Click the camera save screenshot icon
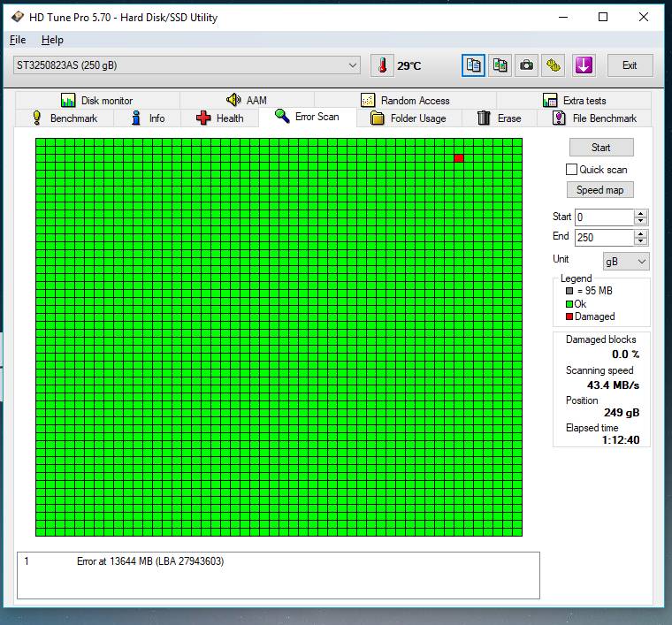Viewport: 672px width, 625px height. (x=526, y=65)
